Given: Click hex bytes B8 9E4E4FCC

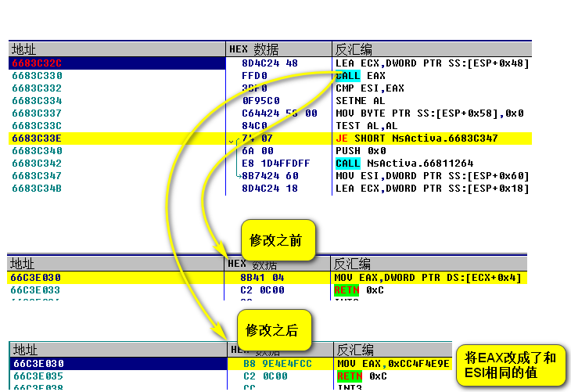Looking at the screenshot, I should click(x=278, y=364).
